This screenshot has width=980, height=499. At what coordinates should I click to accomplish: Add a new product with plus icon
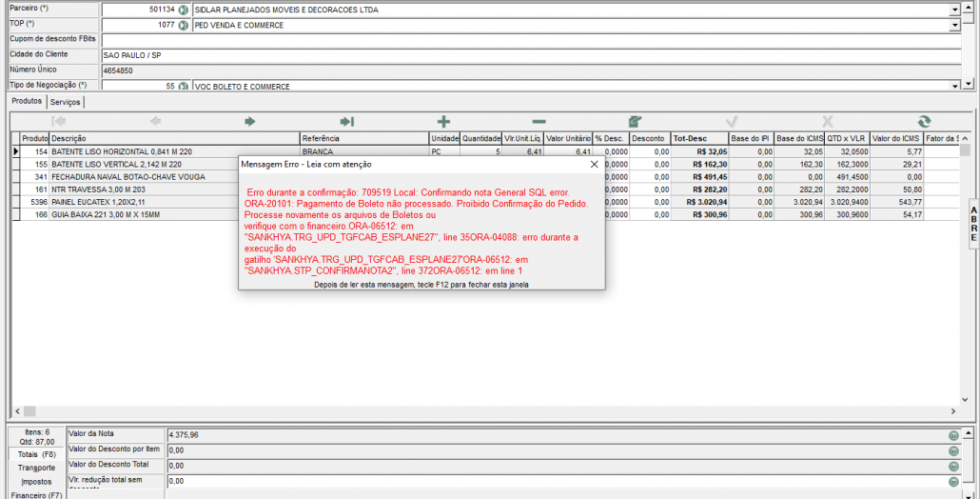(x=442, y=121)
